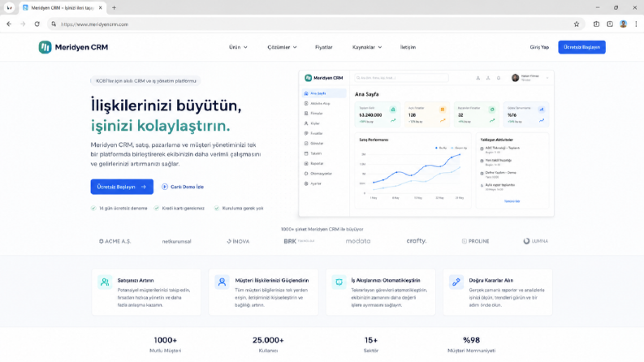644x362 pixels.
Task: Open the browser three-dot menu
Action: coord(636,24)
